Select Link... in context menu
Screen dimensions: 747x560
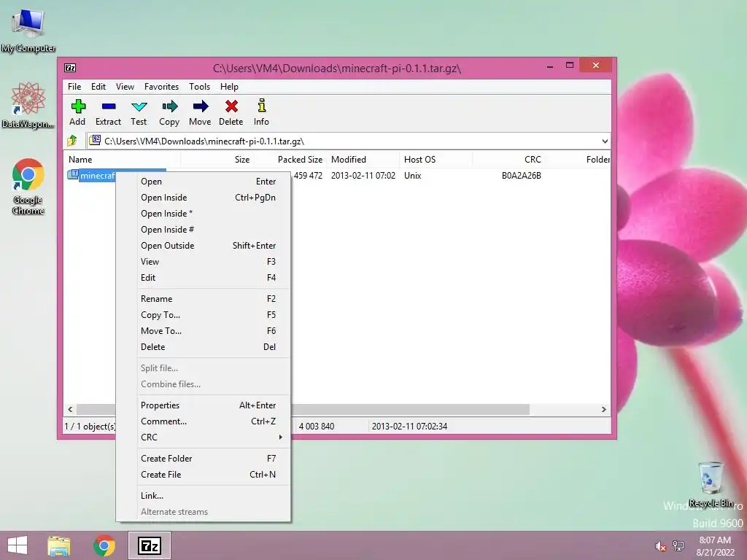tap(213, 496)
